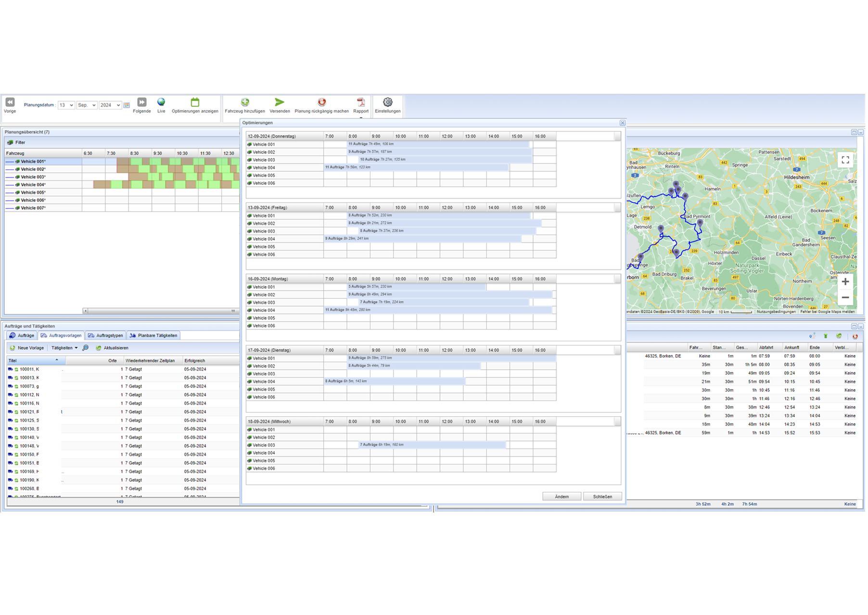Select Vehicle 002 bar on 13-09-2024 (Freitag)

(445, 223)
